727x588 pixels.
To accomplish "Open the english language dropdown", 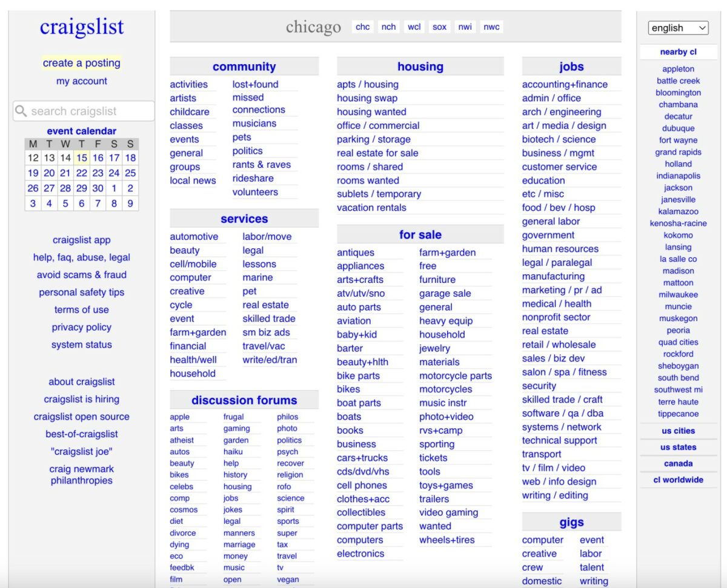I will click(x=678, y=28).
